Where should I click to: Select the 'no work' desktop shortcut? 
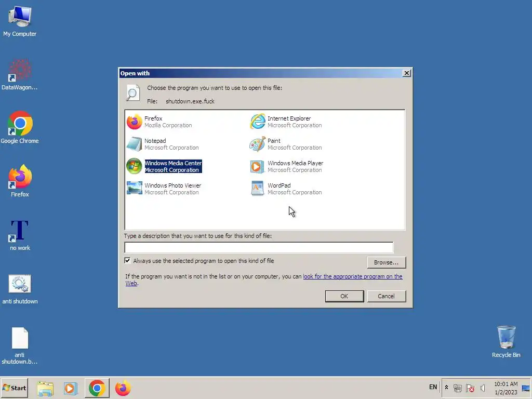20,235
